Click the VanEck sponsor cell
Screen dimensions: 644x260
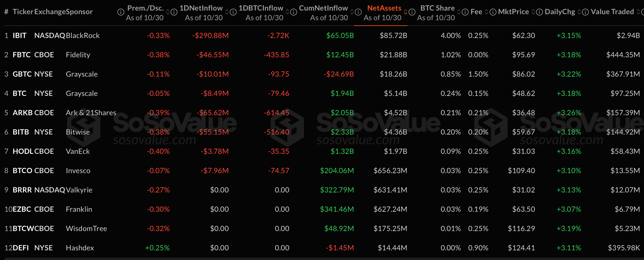78,151
